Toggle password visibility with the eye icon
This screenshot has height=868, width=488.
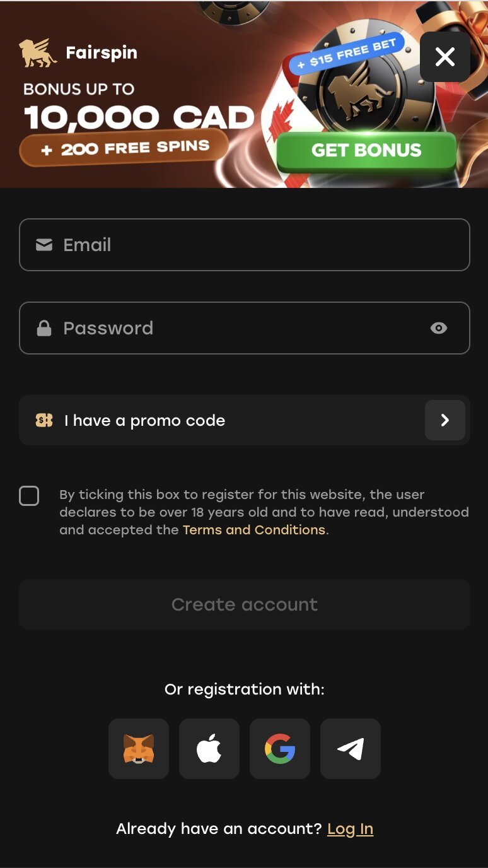pyautogui.click(x=439, y=327)
